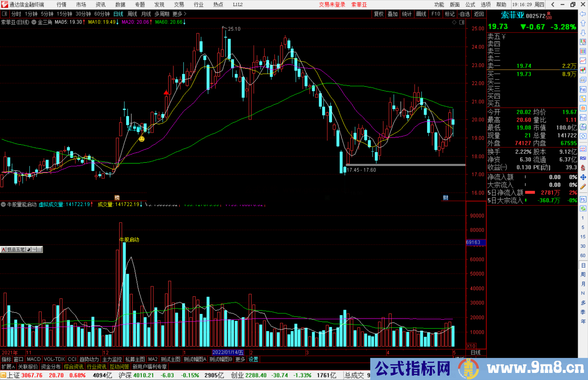Switch to the MACD indicator tab

[x=34, y=359]
